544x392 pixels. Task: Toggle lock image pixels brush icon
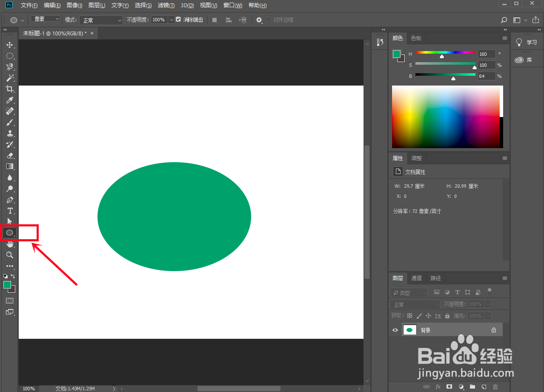(x=419, y=316)
